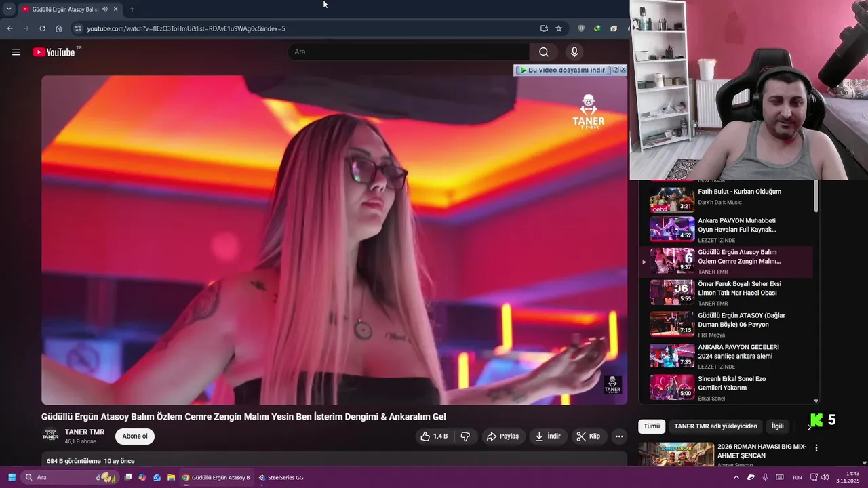
Task: Mute the tab via speaker icon
Action: pyautogui.click(x=104, y=9)
